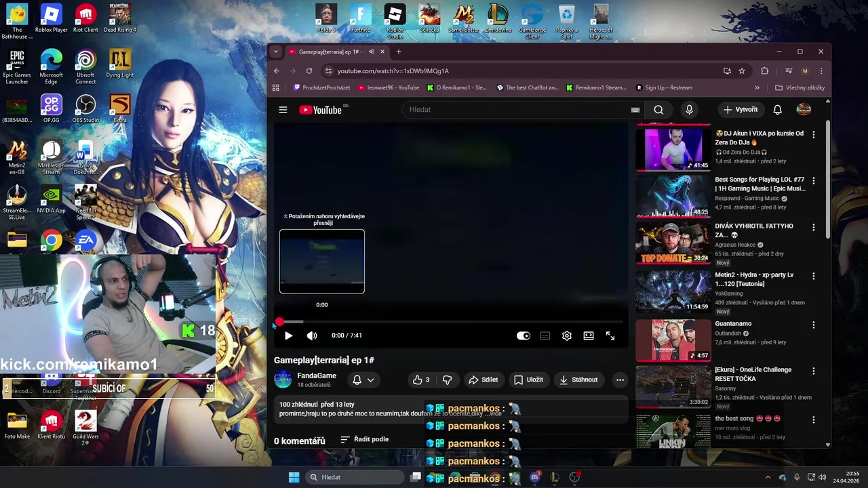This screenshot has height=488, width=868.
Task: Open Chrome media controls icon
Action: (x=789, y=70)
